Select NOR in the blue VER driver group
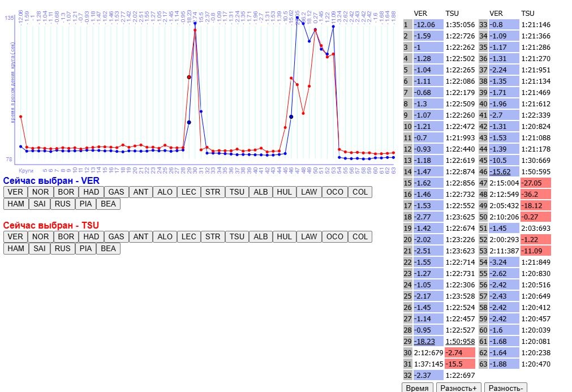 (x=40, y=192)
